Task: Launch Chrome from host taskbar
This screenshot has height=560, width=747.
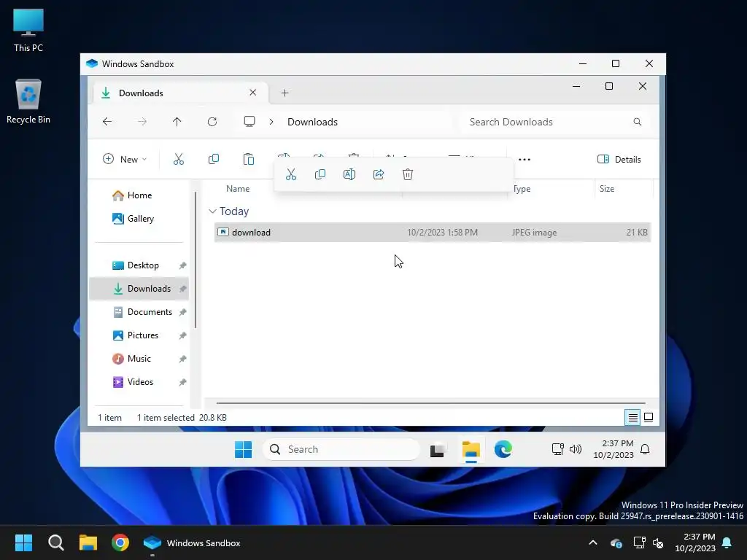Action: click(x=120, y=542)
